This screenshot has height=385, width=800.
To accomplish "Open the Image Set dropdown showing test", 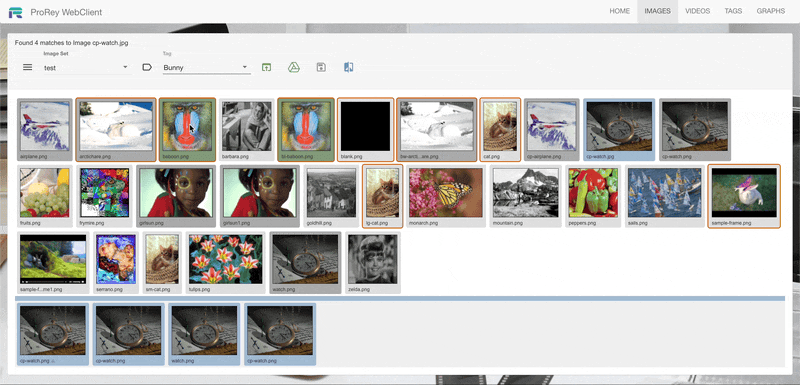I will [x=86, y=67].
